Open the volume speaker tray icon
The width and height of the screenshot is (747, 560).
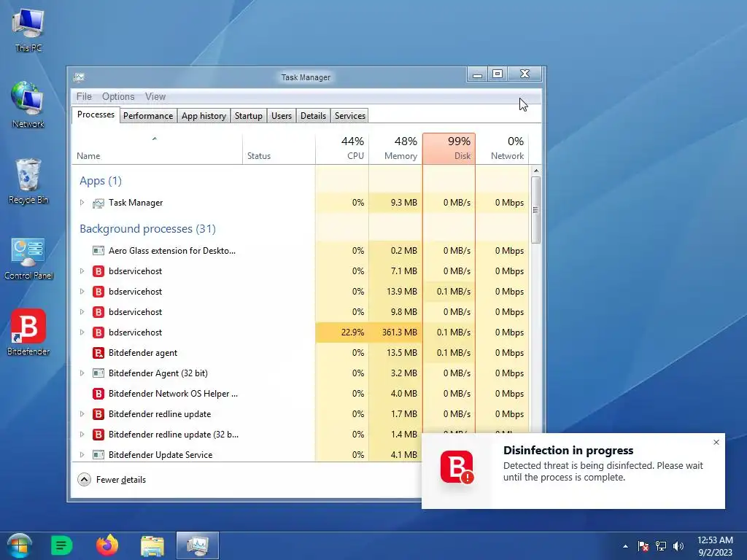(x=678, y=546)
